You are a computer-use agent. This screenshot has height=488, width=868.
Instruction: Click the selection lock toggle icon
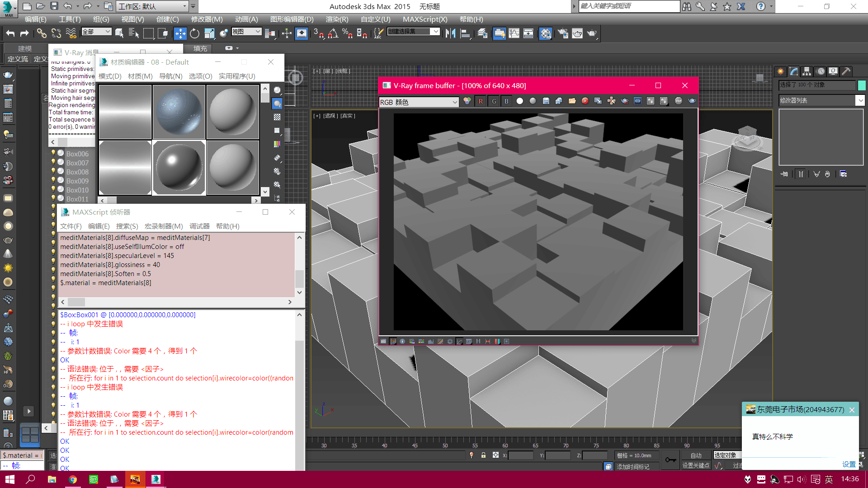coord(483,455)
